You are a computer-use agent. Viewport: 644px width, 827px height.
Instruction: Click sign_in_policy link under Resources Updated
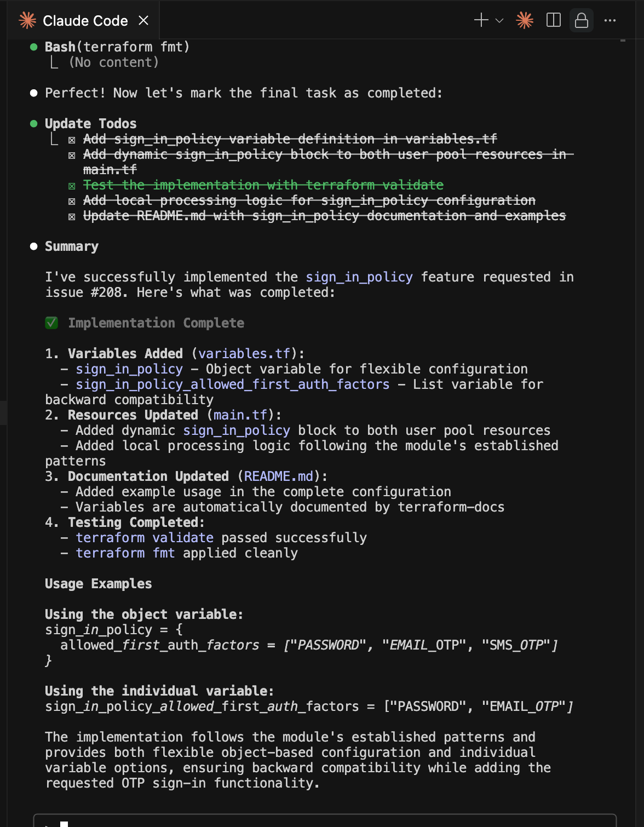click(x=237, y=430)
